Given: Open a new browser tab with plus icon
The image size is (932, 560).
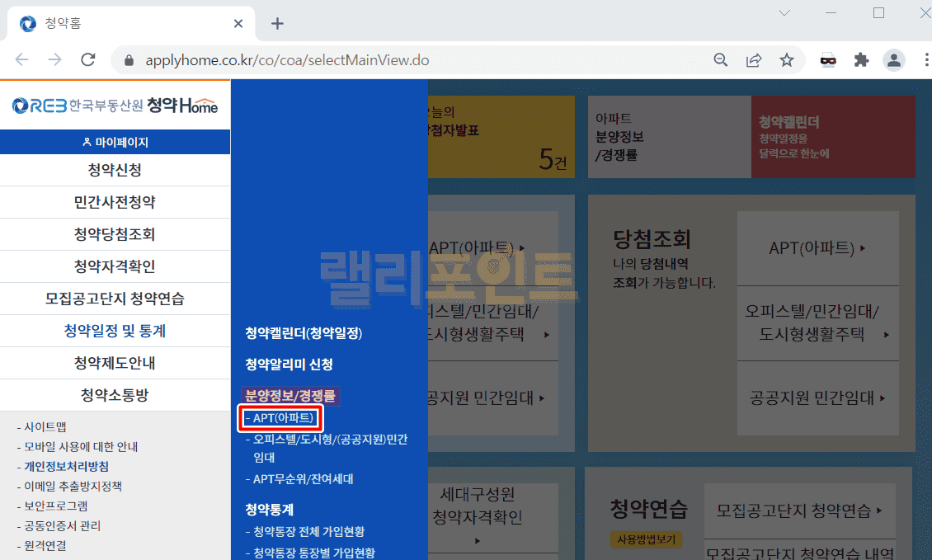Looking at the screenshot, I should (277, 24).
